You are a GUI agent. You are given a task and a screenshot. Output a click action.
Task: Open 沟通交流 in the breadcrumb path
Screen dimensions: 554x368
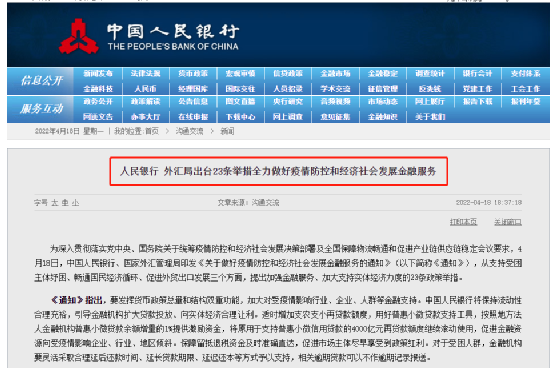[x=189, y=131]
